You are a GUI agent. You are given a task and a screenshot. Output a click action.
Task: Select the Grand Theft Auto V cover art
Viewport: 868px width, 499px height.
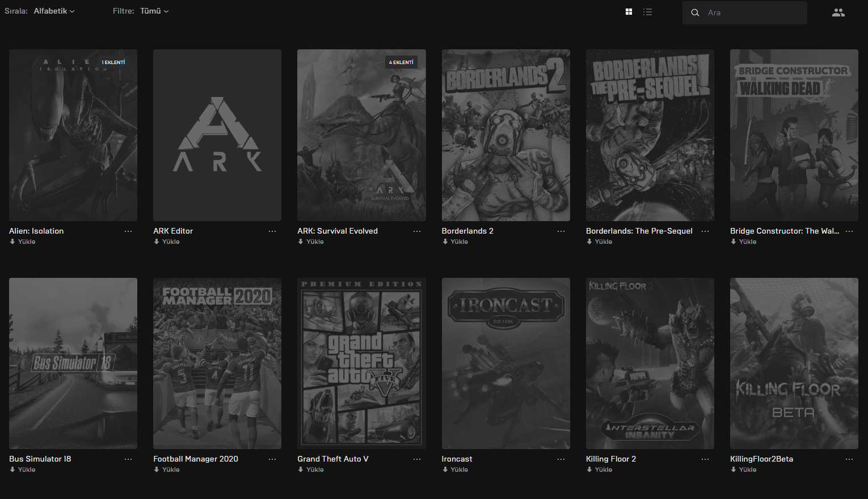[361, 363]
